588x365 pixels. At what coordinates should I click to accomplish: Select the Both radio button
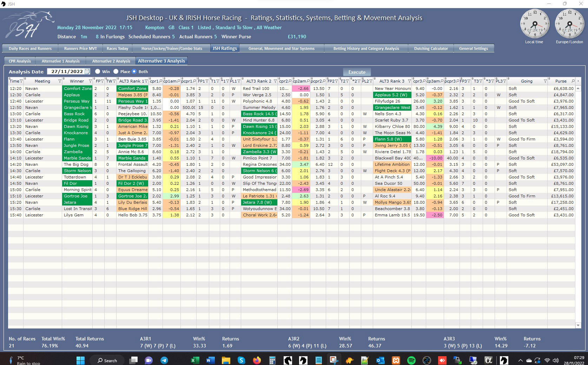134,71
